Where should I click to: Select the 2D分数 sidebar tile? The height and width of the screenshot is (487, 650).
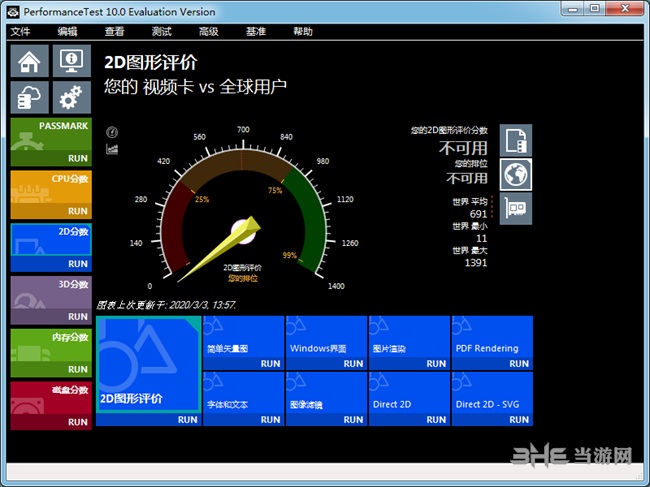[x=51, y=240]
